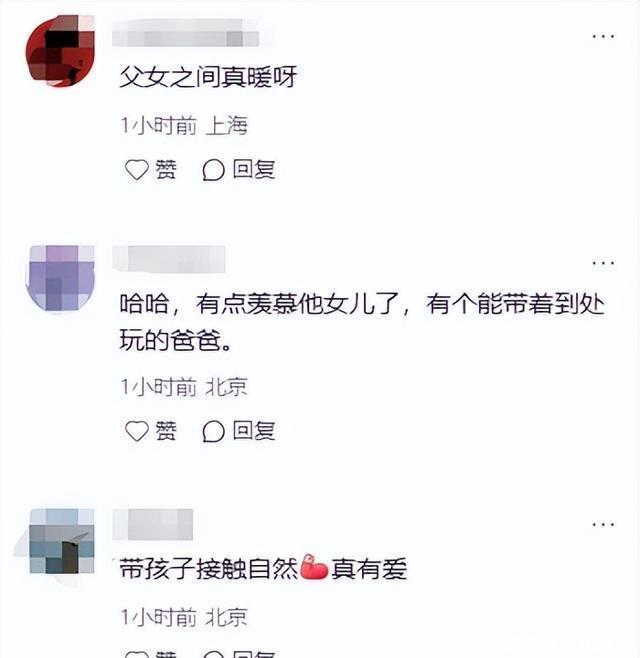
Task: Click reply bubble icon under Shanghai comment
Action: coord(213,170)
